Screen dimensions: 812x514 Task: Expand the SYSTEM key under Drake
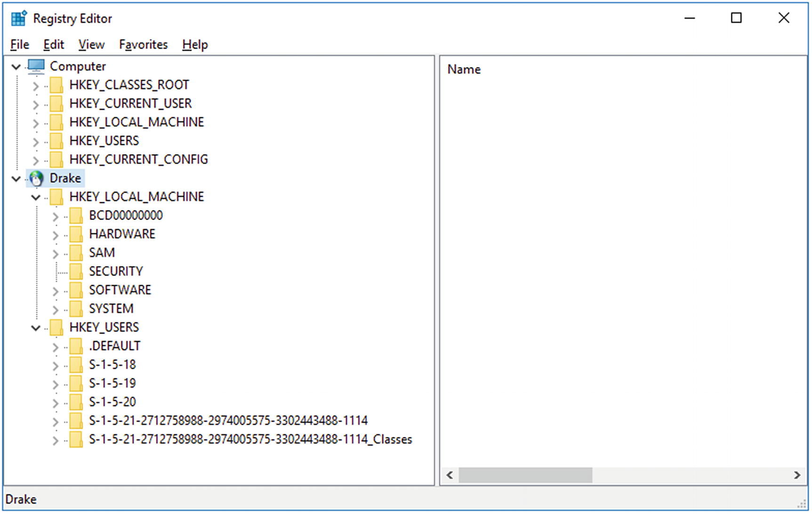coord(56,310)
